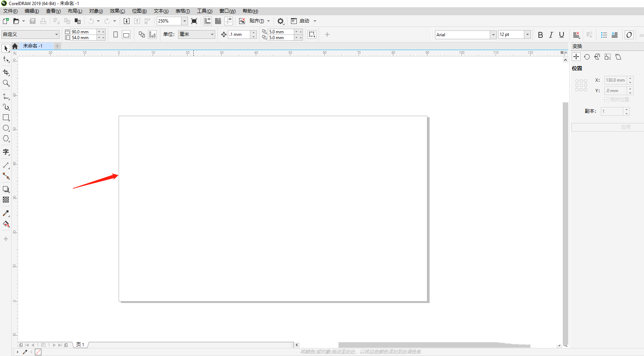Open the Arial font list dropdown
The width and height of the screenshot is (644, 356).
pos(493,34)
